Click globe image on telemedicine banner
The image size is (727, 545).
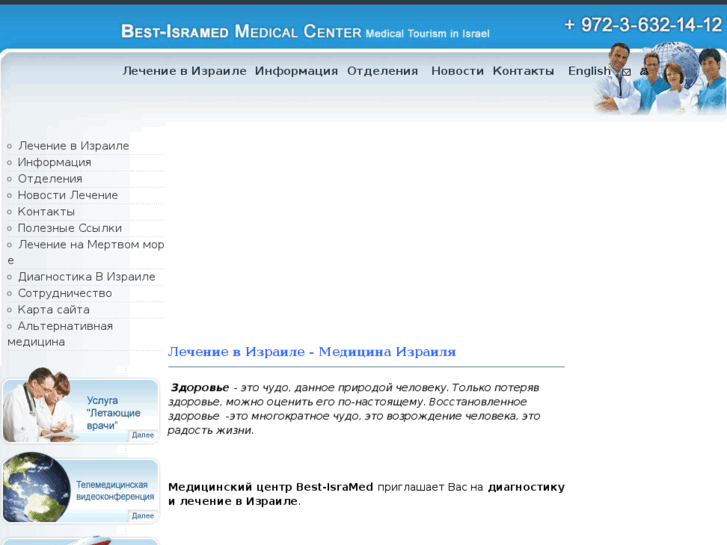point(37,487)
